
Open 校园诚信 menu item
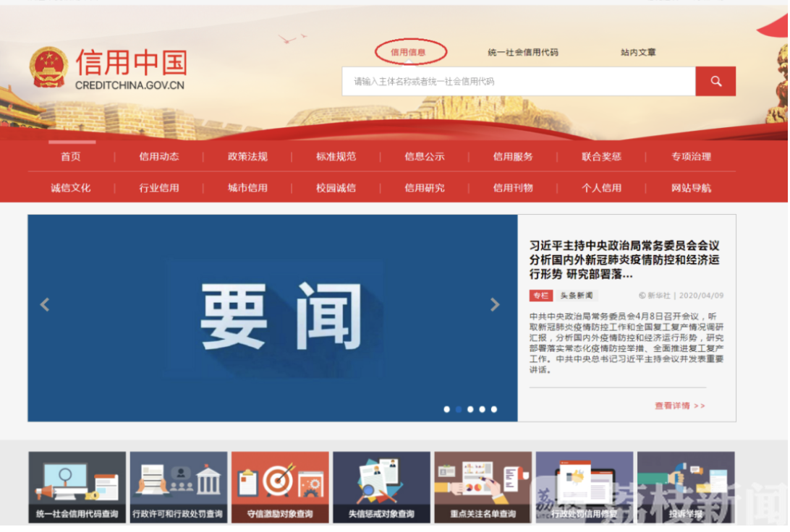coord(336,188)
